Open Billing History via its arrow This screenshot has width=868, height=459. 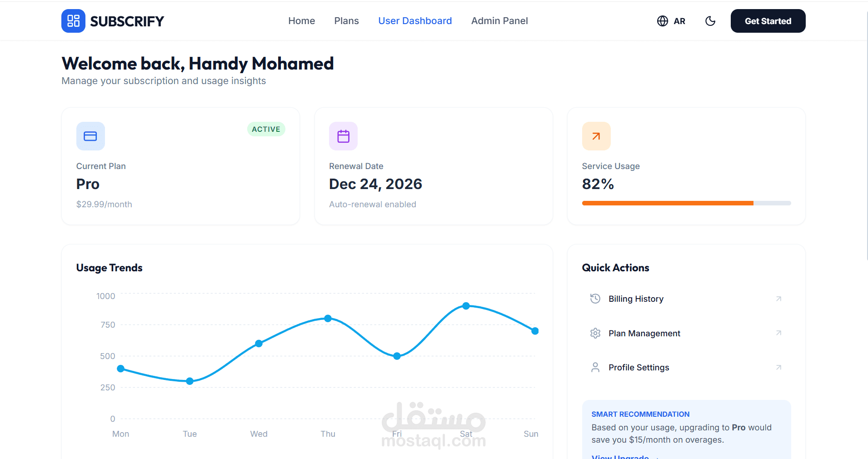pyautogui.click(x=778, y=299)
